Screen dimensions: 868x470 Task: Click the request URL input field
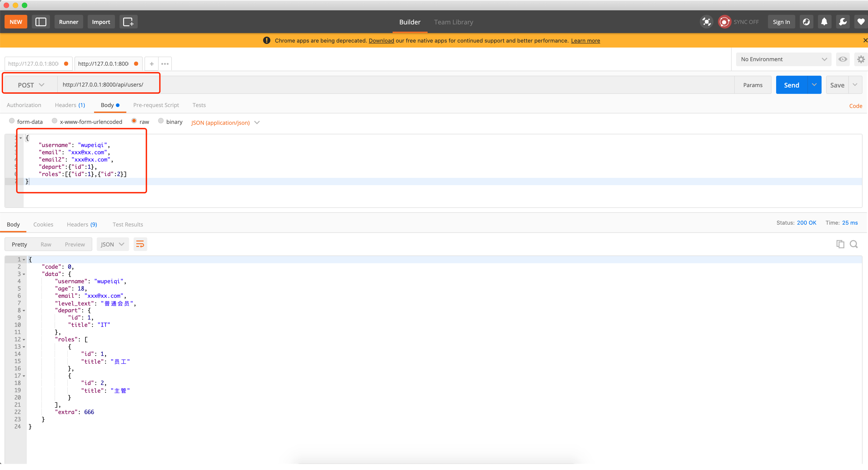point(394,85)
